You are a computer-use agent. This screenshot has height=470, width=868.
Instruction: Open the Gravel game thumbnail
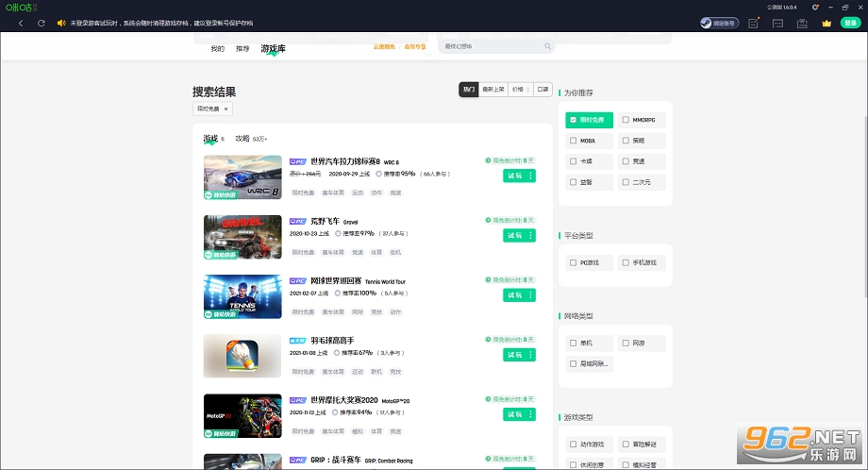click(x=242, y=237)
